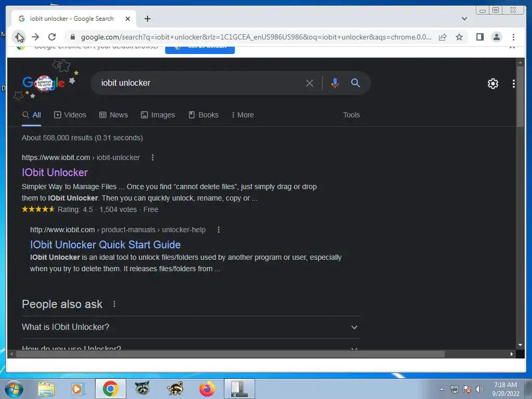Click the https://www.iobit.com result URL text
532x399 pixels.
(56, 157)
